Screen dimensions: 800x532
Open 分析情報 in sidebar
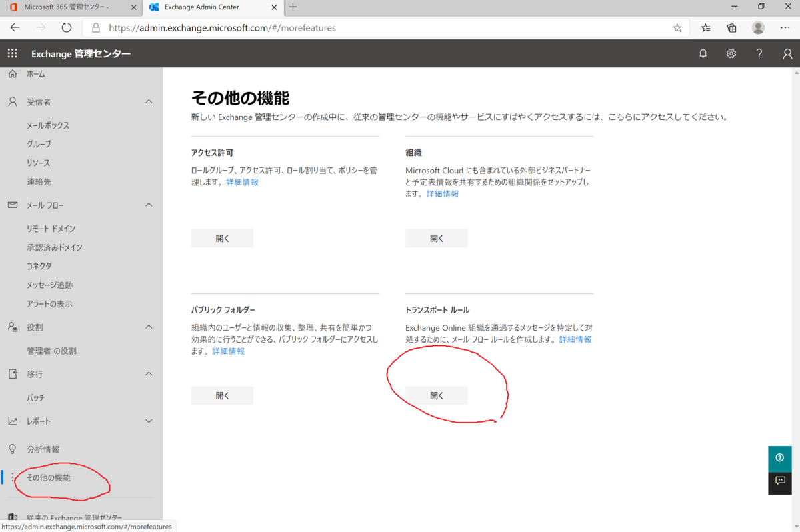click(43, 449)
